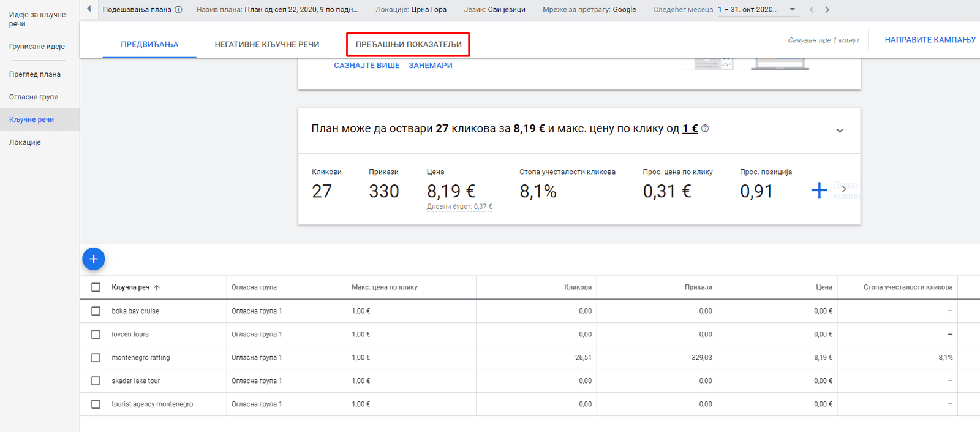This screenshot has width=980, height=432.
Task: Add a conversion metric with the blue plus
Action: 819,191
